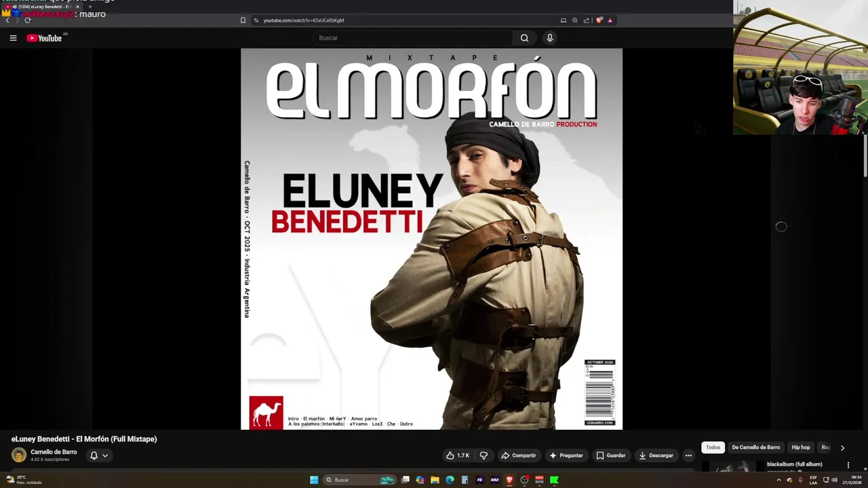Like the video with thumbs up
The image size is (868, 488).
point(458,455)
